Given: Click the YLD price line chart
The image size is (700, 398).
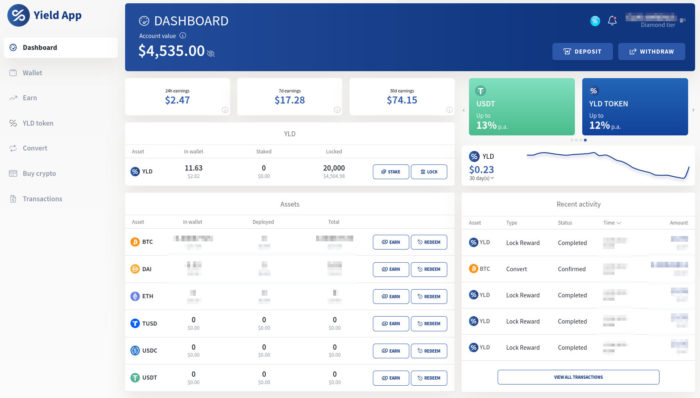Looking at the screenshot, I should pyautogui.click(x=608, y=166).
